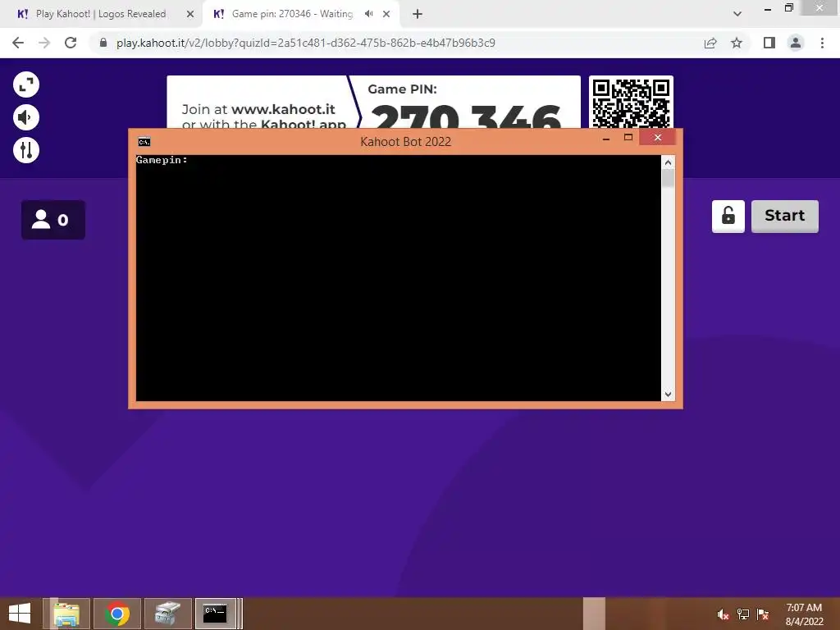
Task: Switch to Play Kahoot Logos Revealed tab
Action: pyautogui.click(x=100, y=14)
